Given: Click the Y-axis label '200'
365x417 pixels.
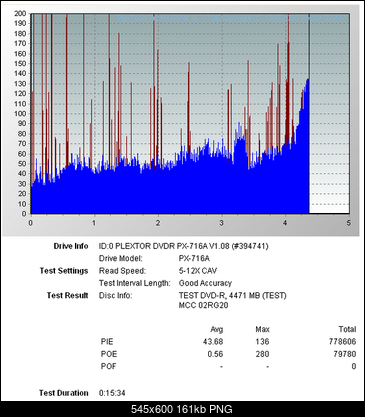Looking at the screenshot, I should tap(20, 13).
